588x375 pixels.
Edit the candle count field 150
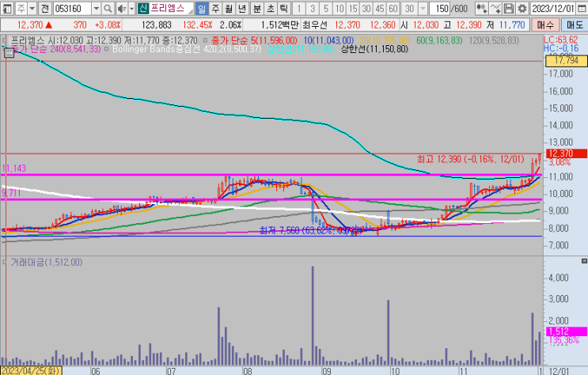tap(439, 8)
